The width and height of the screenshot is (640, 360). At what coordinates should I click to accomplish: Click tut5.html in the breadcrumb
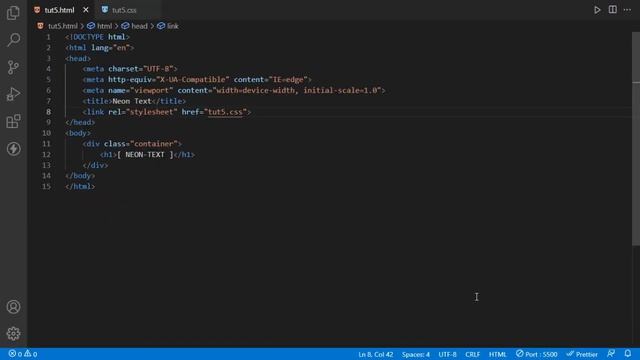62,26
